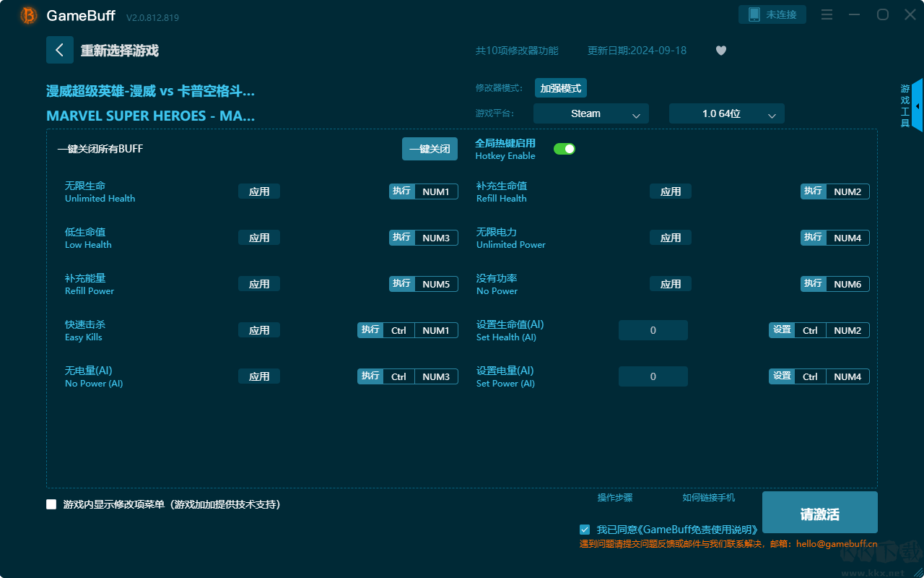Image resolution: width=924 pixels, height=578 pixels.
Task: Click the Chinese game title 漫威超级英雄
Action: pyautogui.click(x=150, y=91)
